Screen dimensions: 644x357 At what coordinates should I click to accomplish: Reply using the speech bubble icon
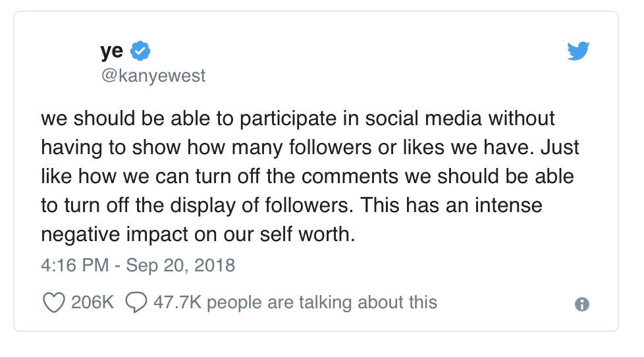tap(136, 302)
